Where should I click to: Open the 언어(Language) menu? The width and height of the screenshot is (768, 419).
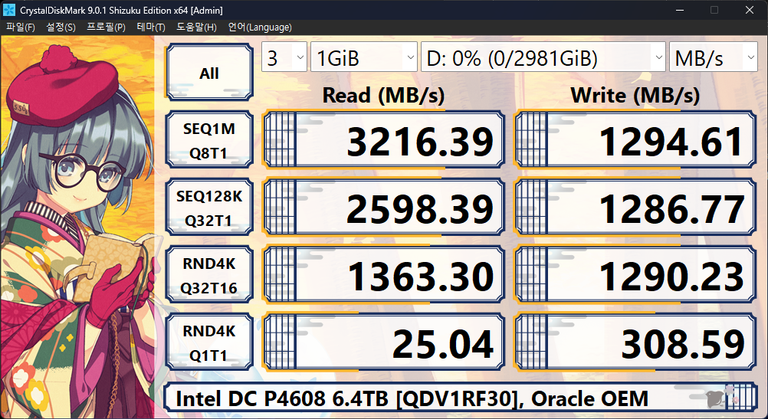(260, 27)
